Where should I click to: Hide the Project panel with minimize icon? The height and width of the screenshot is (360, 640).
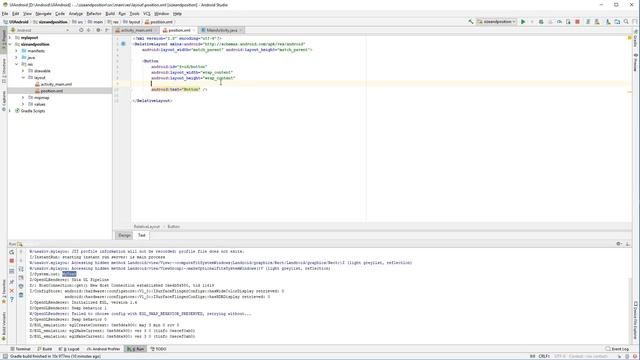point(107,30)
